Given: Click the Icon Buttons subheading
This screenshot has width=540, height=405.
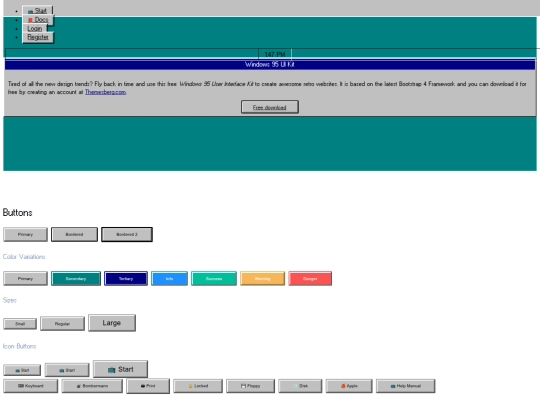Looking at the screenshot, I should [20, 346].
